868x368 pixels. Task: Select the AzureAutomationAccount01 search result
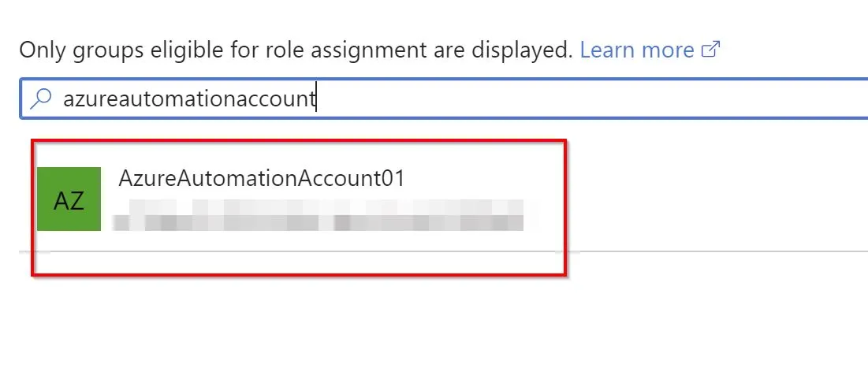(299, 207)
